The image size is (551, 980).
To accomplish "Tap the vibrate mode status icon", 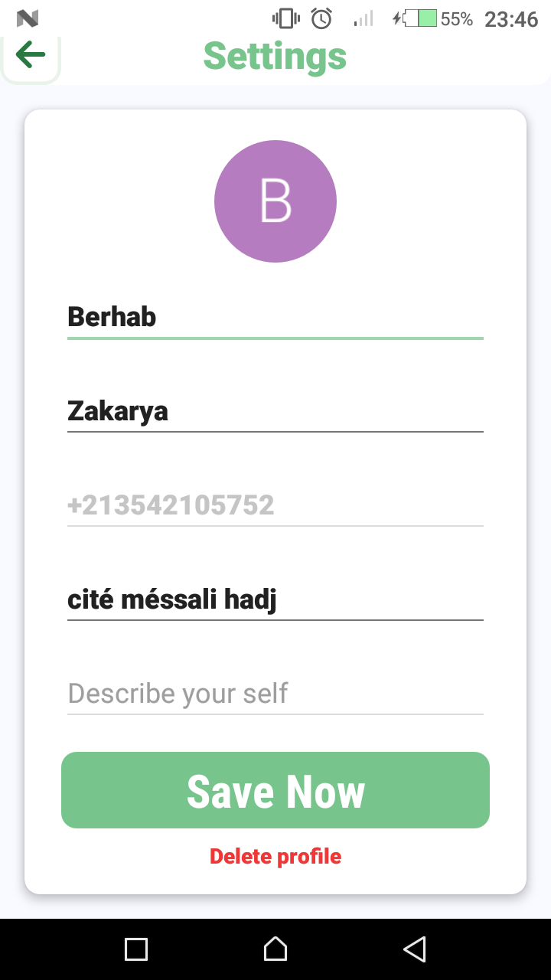I will [x=286, y=18].
